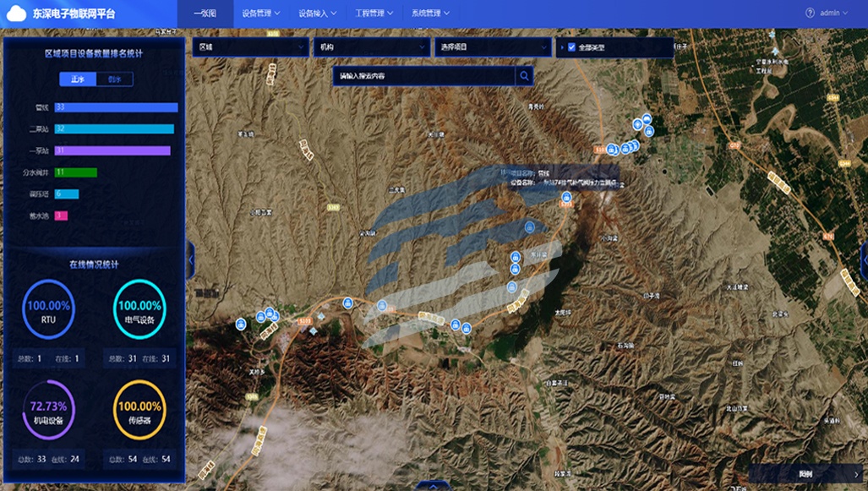Open the admin user menu
The image size is (868, 491).
click(x=833, y=14)
